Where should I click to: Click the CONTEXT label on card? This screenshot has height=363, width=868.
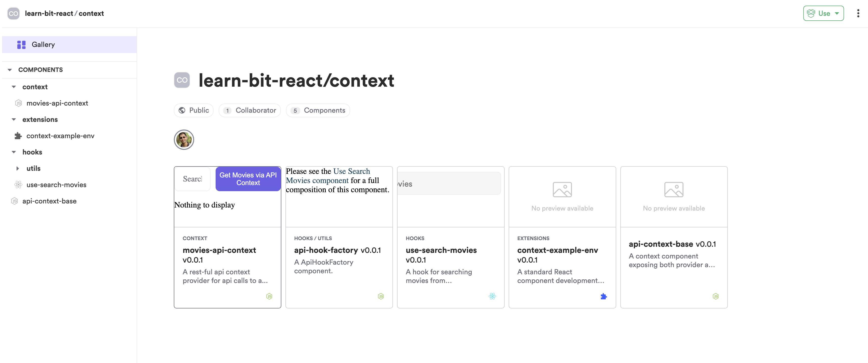click(x=195, y=238)
